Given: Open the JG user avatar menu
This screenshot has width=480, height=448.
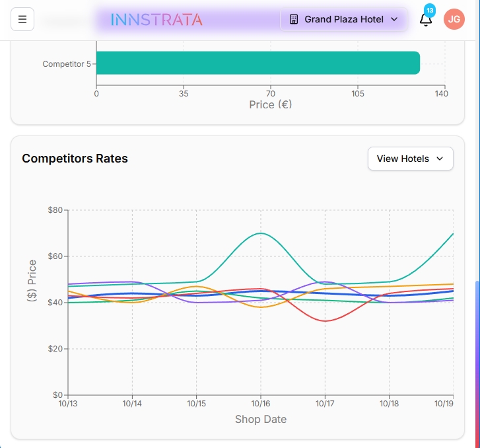Looking at the screenshot, I should [454, 20].
